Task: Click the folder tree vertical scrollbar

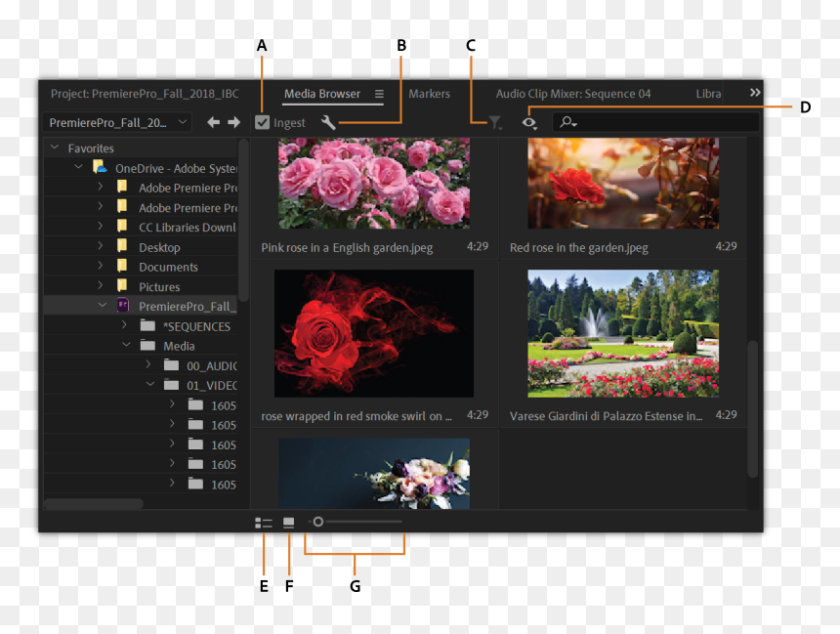Action: coord(243,220)
